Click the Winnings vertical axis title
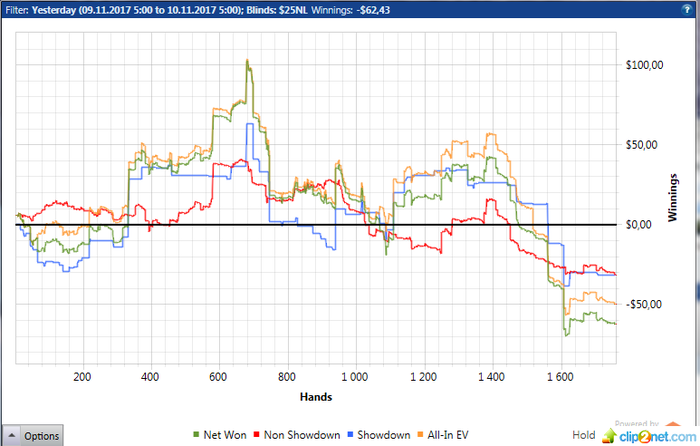Image resolution: width=700 pixels, height=446 pixels. tap(672, 198)
